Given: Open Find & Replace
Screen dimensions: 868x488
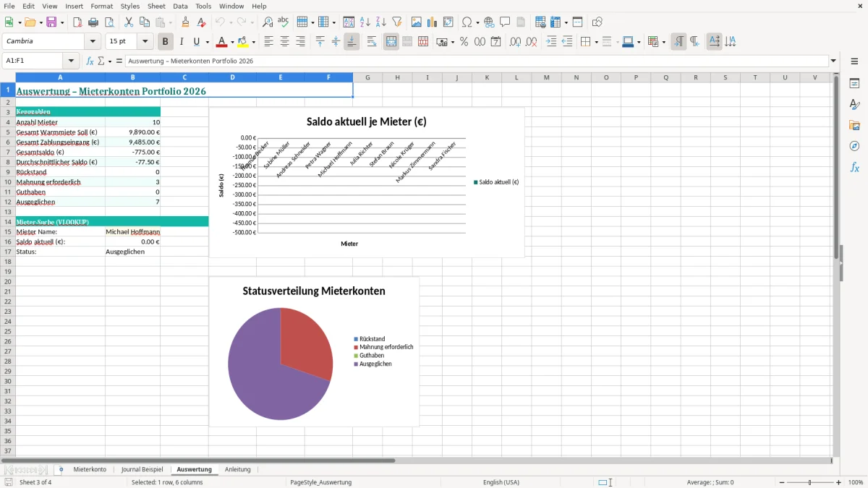Looking at the screenshot, I should [268, 22].
